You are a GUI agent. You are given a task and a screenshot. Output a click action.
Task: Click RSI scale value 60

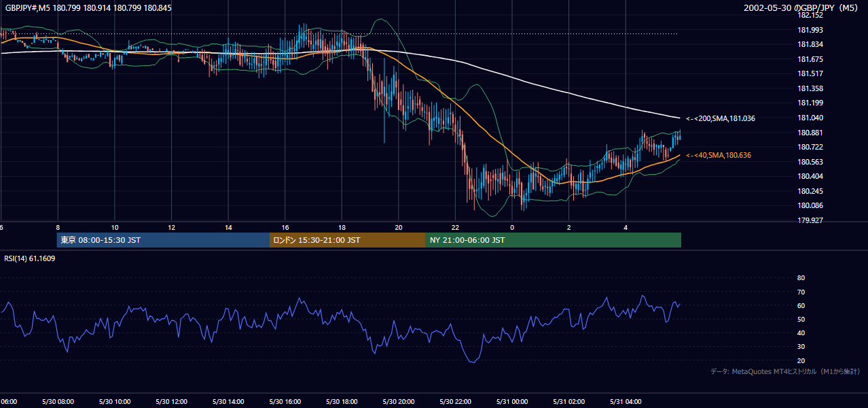[x=801, y=305]
